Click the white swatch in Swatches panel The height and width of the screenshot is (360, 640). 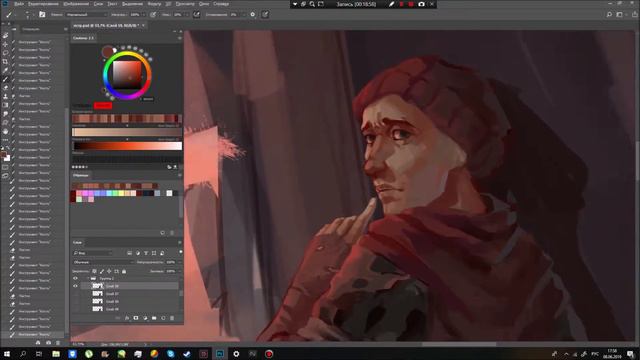pos(169,193)
